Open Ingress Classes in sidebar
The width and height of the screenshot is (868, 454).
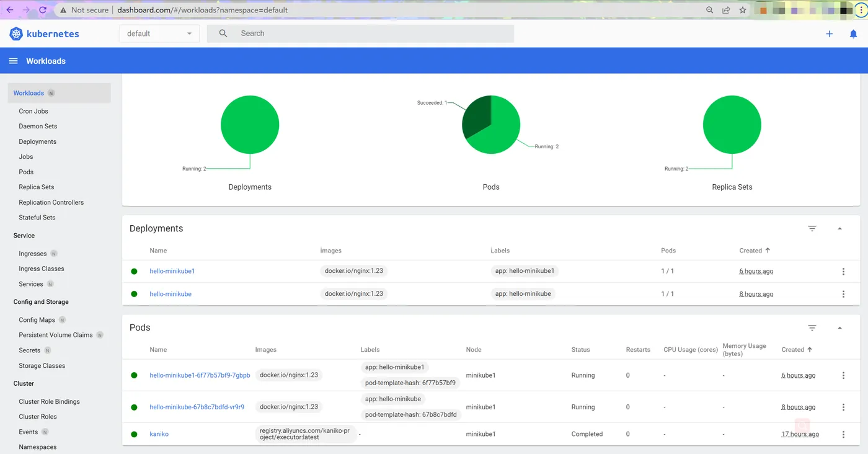[42, 269]
